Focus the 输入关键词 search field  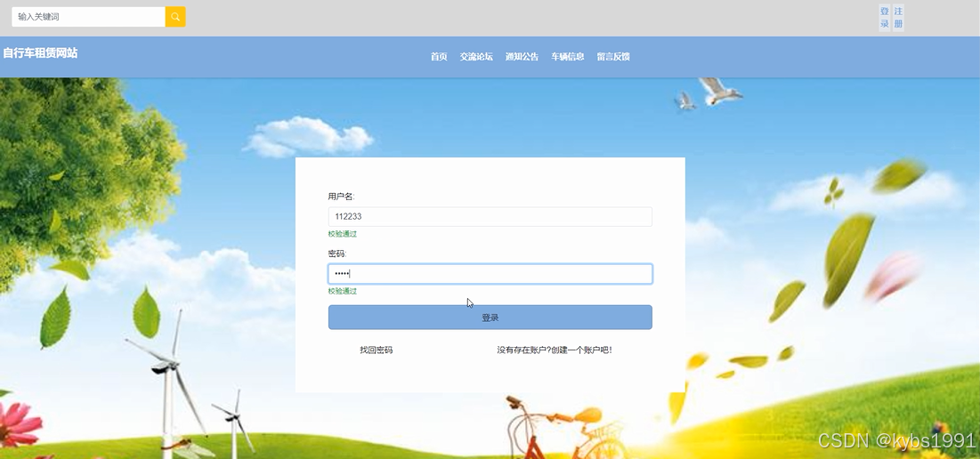click(x=89, y=17)
